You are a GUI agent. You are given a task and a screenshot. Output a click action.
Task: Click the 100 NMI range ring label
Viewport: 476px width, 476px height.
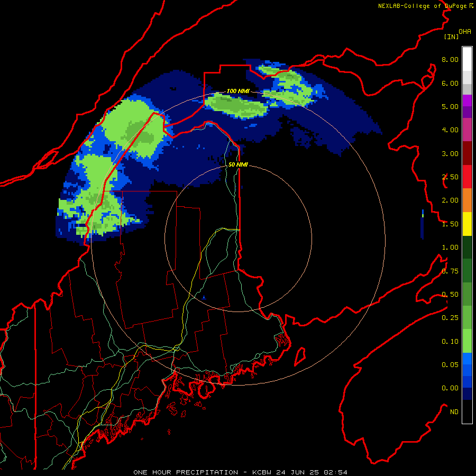[x=238, y=91]
